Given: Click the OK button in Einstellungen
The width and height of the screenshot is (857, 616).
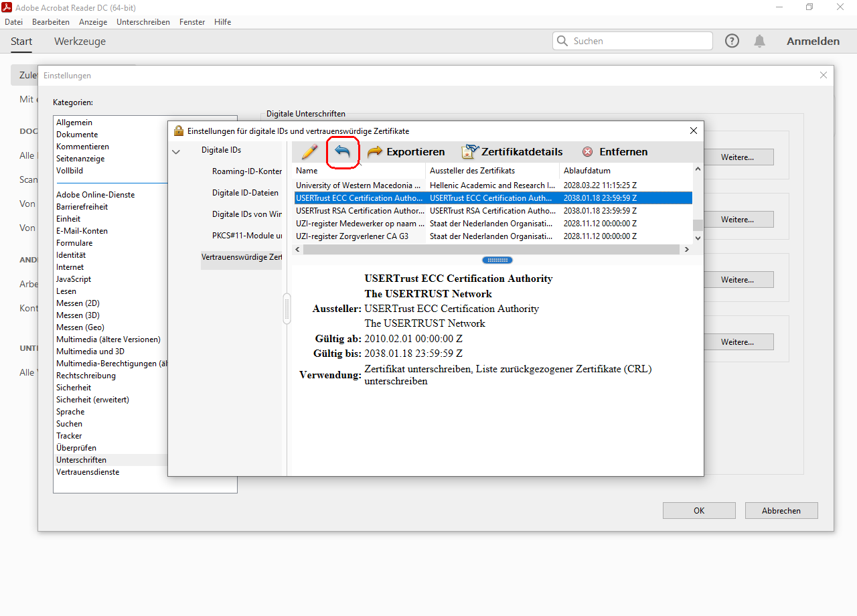Looking at the screenshot, I should click(699, 511).
